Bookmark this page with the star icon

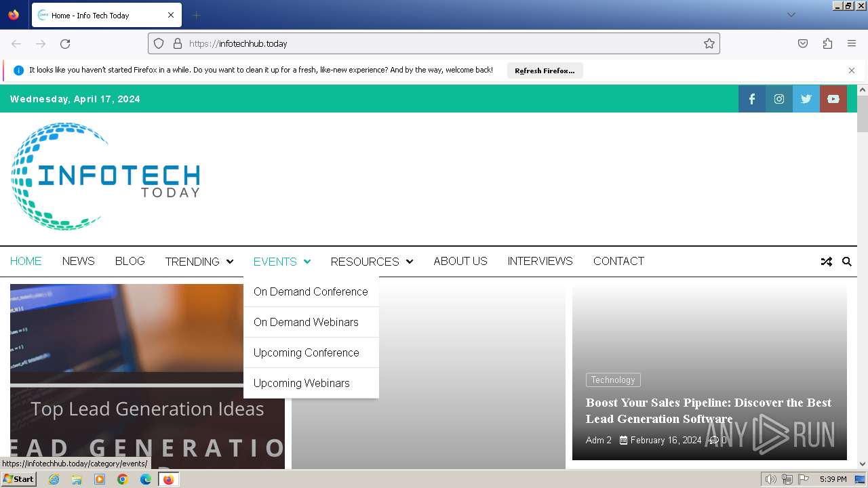(709, 43)
